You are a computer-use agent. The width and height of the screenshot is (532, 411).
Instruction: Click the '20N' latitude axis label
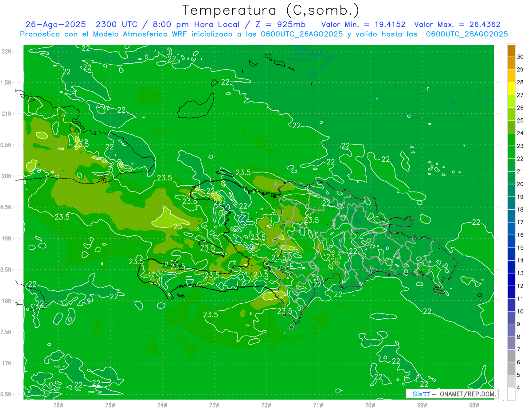(x=8, y=176)
